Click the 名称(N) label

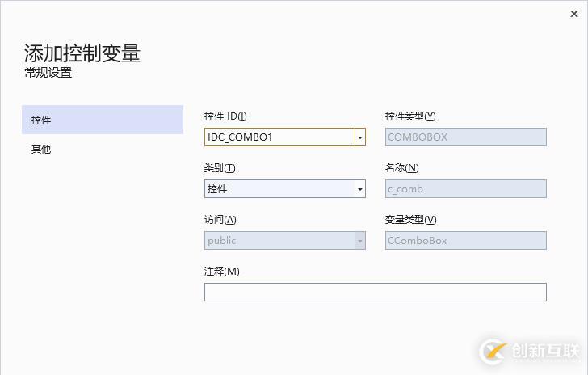[401, 168]
